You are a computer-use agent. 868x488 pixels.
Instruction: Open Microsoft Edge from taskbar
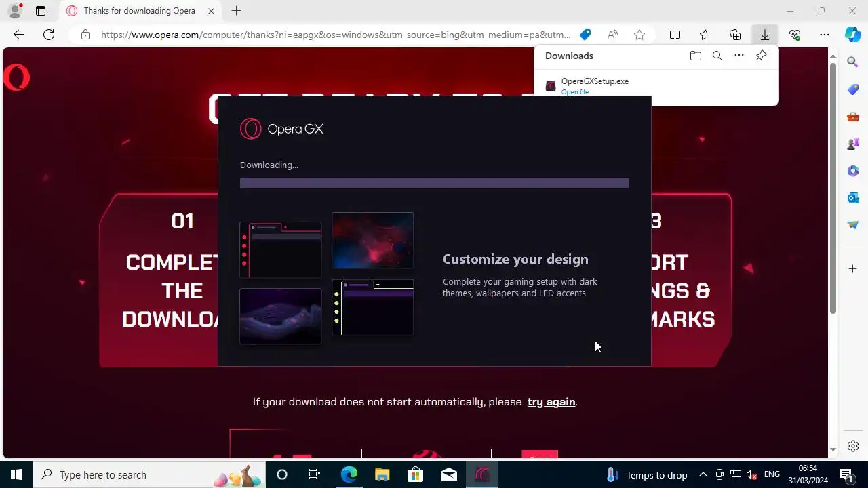[x=349, y=474]
